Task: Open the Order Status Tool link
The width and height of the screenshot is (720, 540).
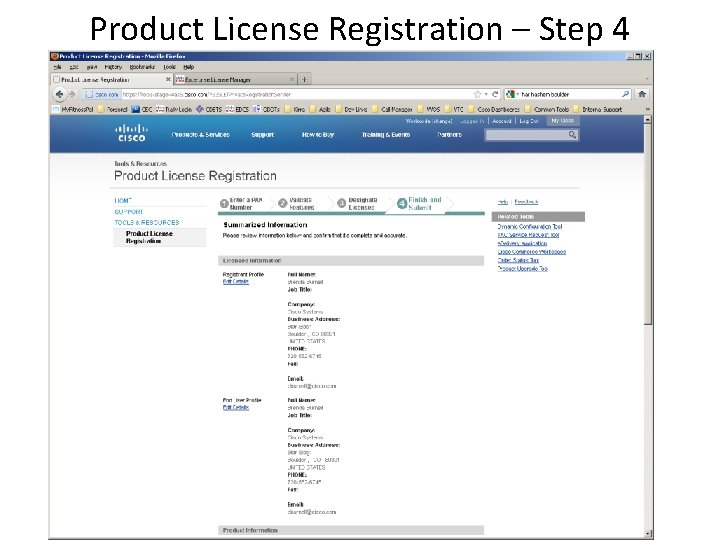Action: tap(518, 260)
